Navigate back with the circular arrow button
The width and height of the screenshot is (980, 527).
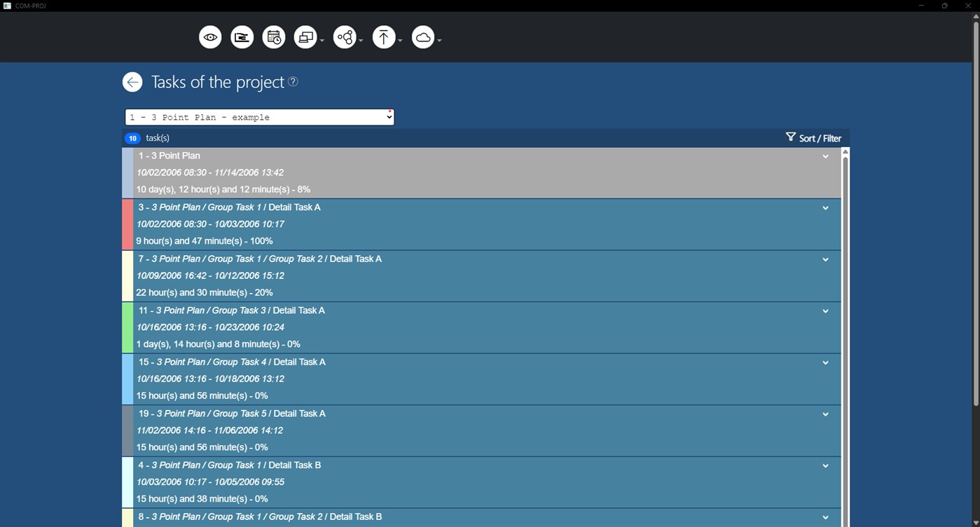pos(132,82)
